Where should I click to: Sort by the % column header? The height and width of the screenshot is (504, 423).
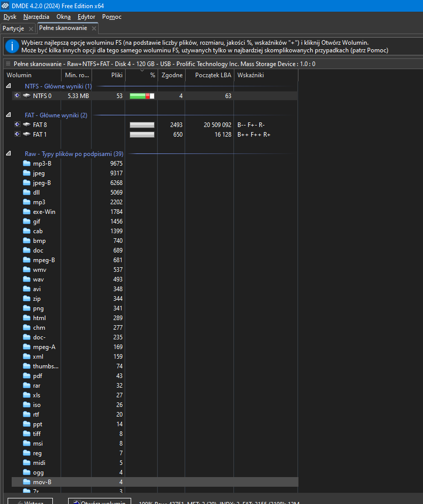(141, 75)
